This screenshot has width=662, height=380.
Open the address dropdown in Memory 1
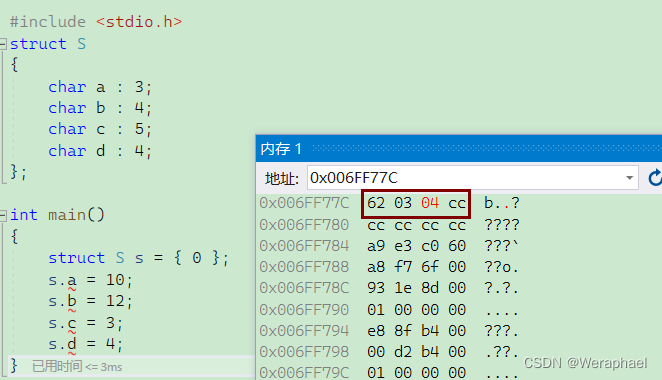[x=629, y=178]
